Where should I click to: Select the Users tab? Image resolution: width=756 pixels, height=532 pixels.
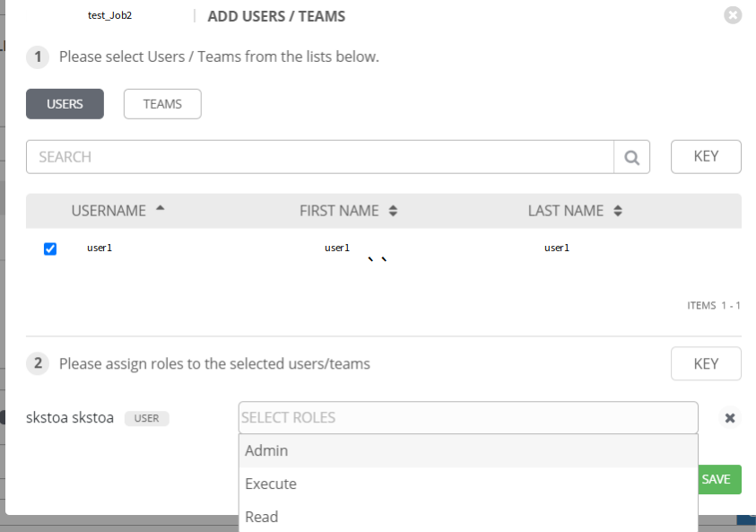(65, 104)
